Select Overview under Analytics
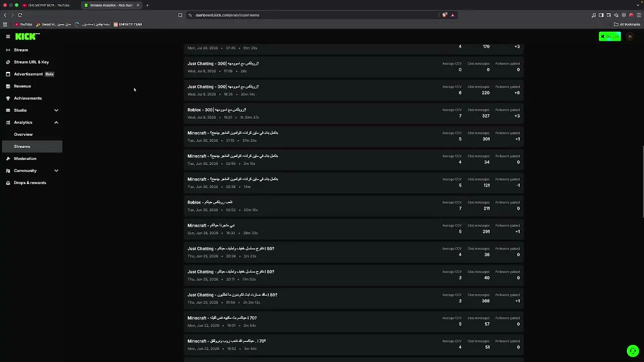644x362 pixels. coord(23,134)
